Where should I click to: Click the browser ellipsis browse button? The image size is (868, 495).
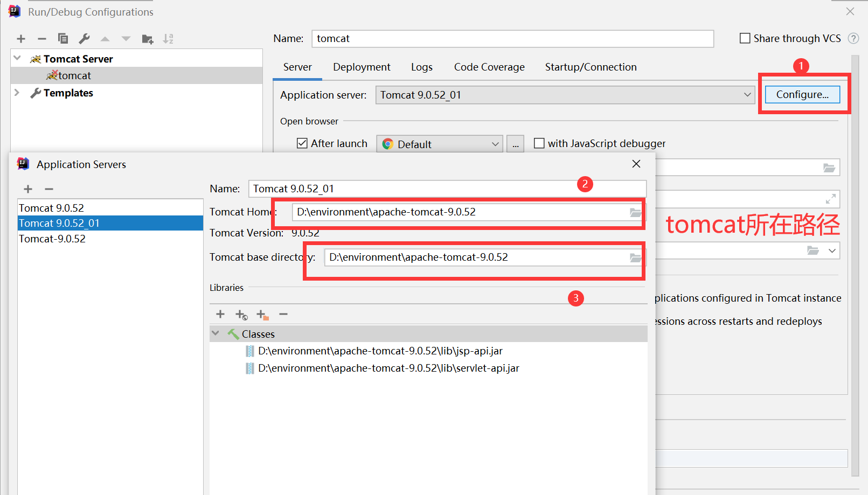(x=516, y=144)
